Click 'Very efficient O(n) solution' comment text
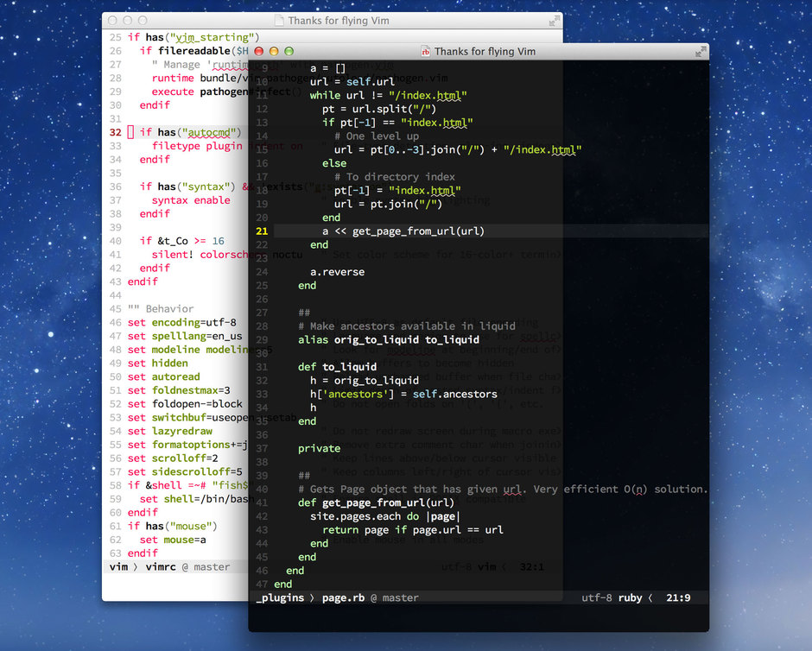Screen dimensions: 812x651 tap(620, 489)
